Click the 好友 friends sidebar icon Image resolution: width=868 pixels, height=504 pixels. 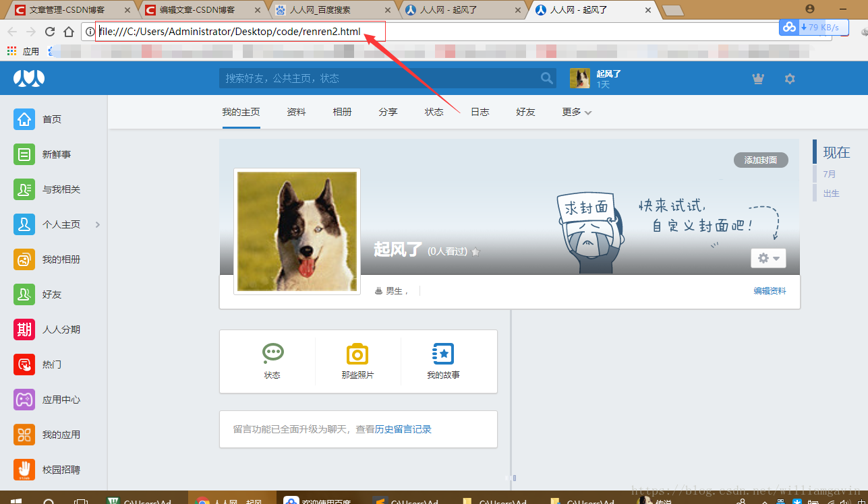tap(24, 294)
